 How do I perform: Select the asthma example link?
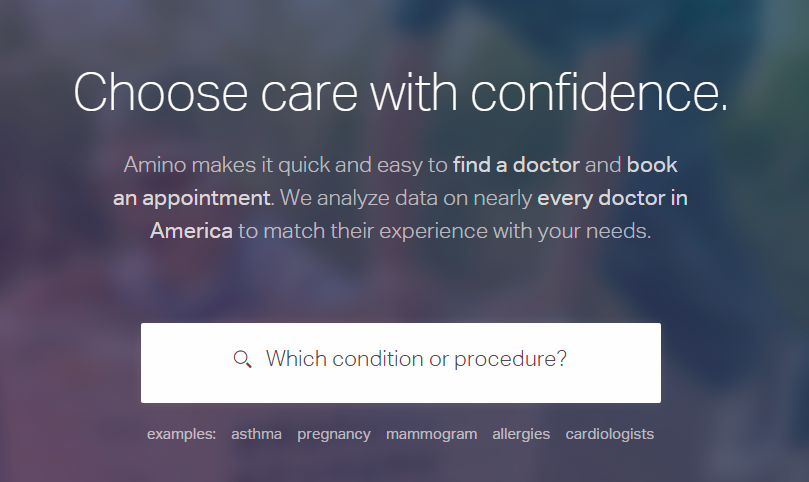[x=256, y=434]
